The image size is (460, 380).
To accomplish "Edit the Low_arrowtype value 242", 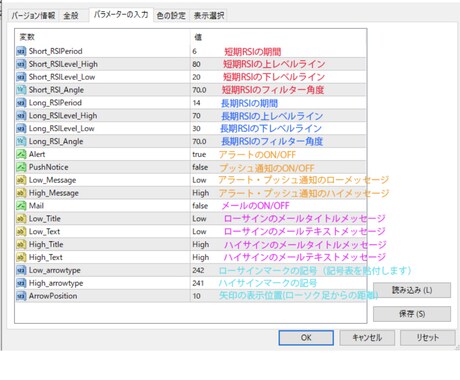I will (198, 270).
